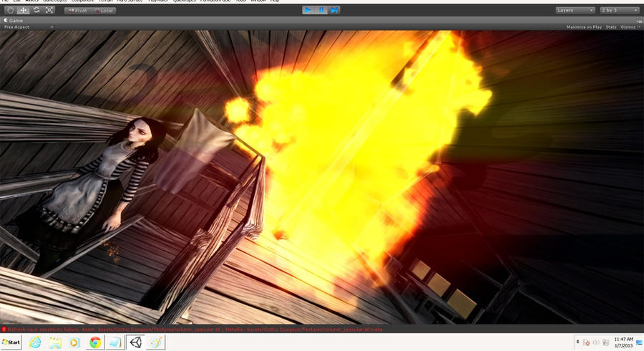
Task: Select the Move transform tool
Action: pos(24,10)
